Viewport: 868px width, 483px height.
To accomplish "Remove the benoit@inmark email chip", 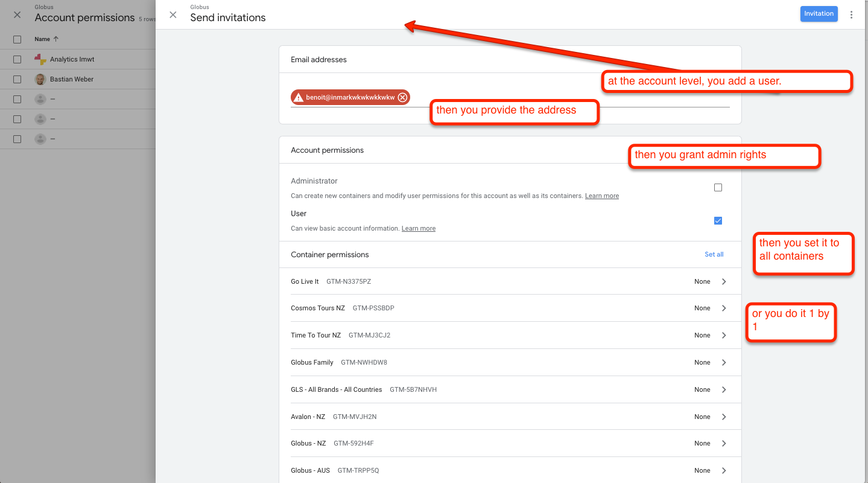I will 402,97.
